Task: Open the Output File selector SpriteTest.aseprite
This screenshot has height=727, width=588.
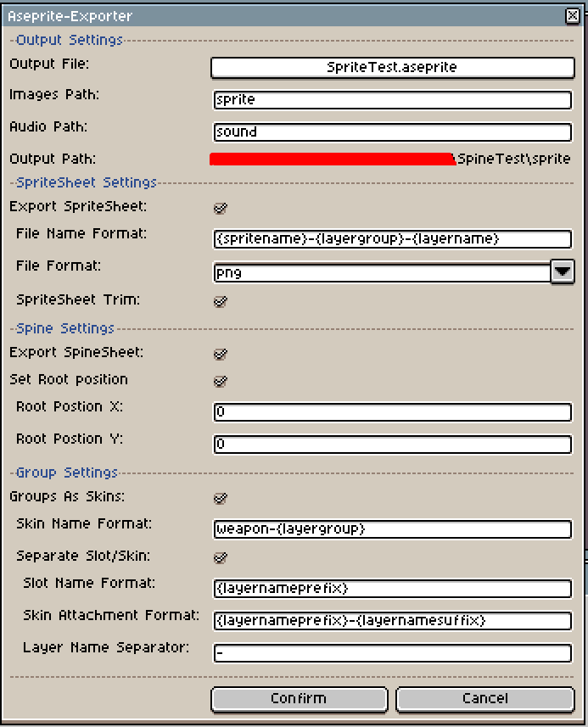Action: pos(392,67)
